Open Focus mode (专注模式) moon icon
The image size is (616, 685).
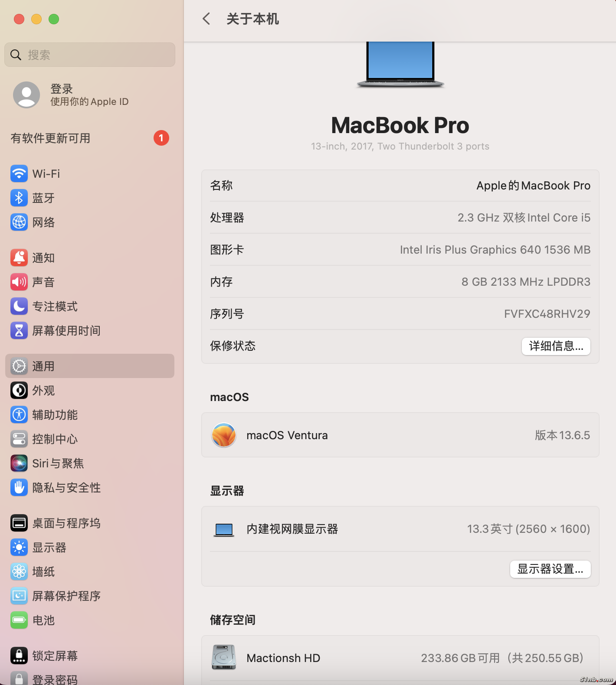pyautogui.click(x=19, y=307)
